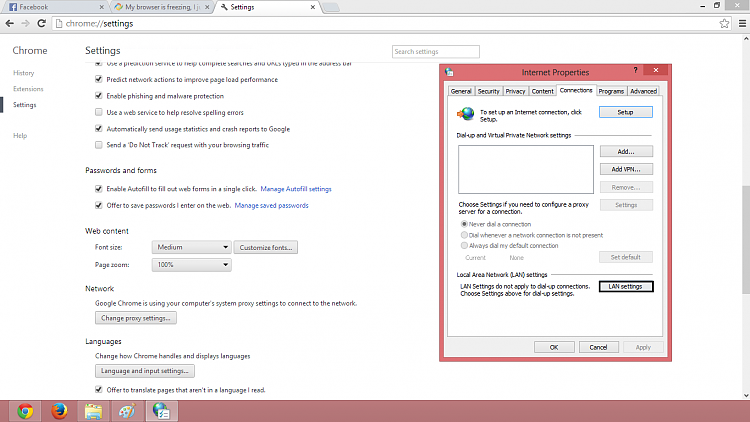Click the browser forward arrow
This screenshot has width=750, height=422.
(x=25, y=23)
